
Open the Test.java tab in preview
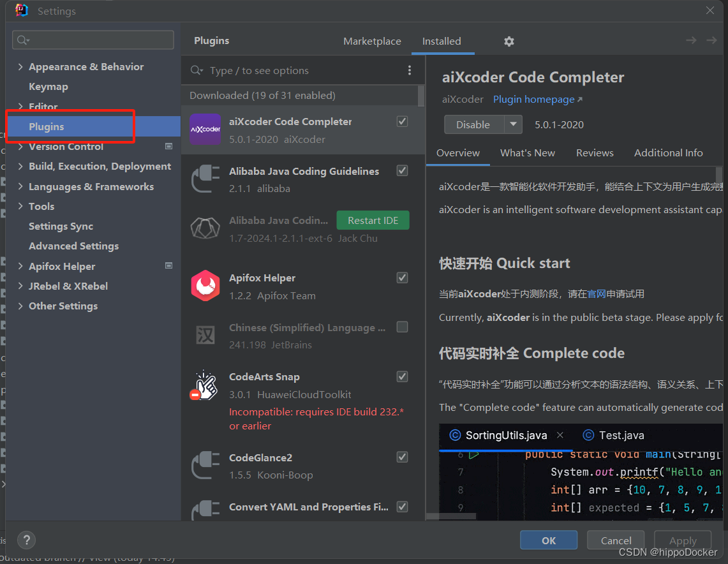pyautogui.click(x=613, y=435)
